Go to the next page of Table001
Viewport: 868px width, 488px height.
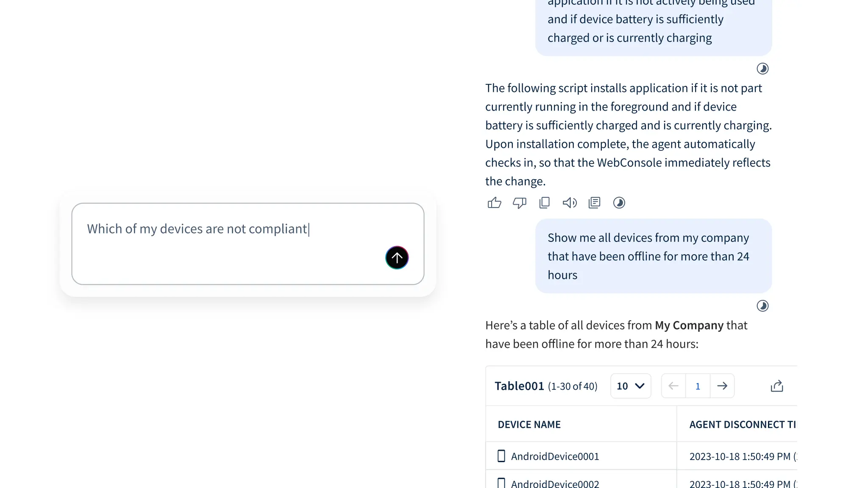coord(722,386)
